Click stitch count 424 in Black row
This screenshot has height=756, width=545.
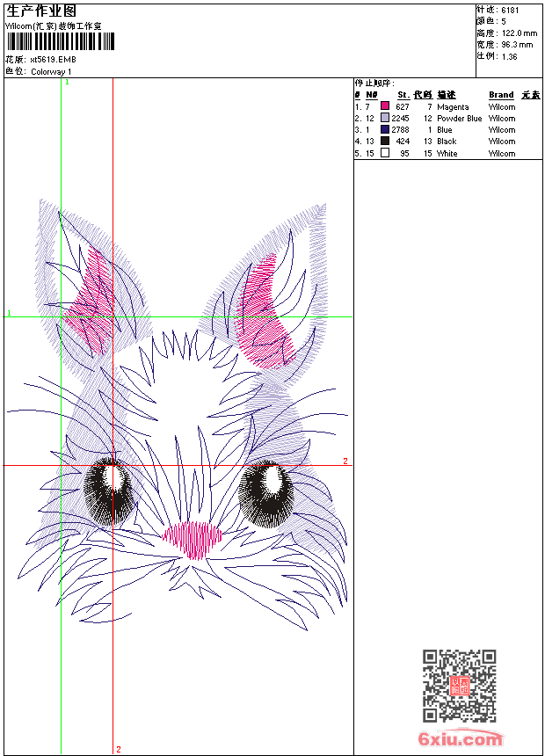click(403, 142)
